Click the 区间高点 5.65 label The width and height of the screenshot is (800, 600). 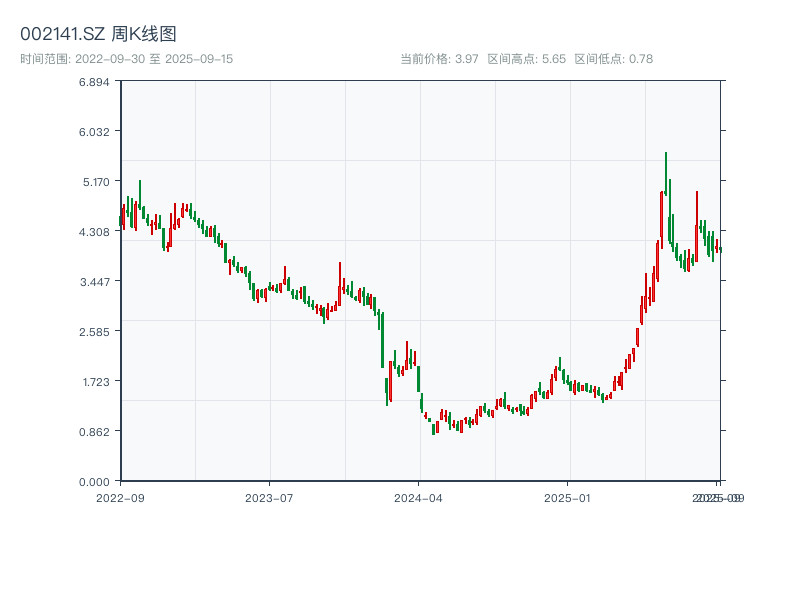point(526,59)
